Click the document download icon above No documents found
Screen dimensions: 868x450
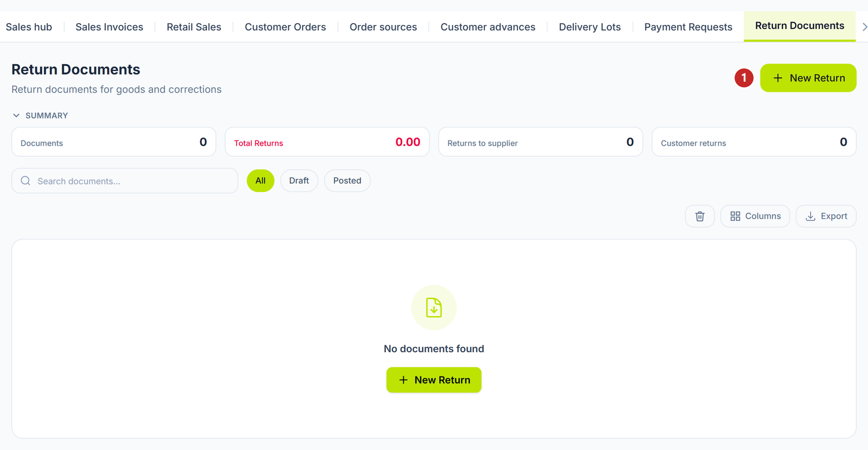pos(434,308)
